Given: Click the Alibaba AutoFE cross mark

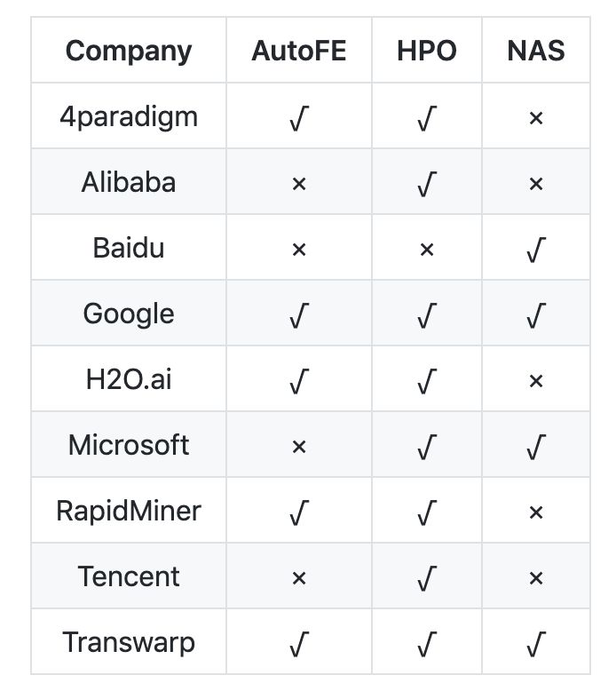Looking at the screenshot, I should point(298,184).
